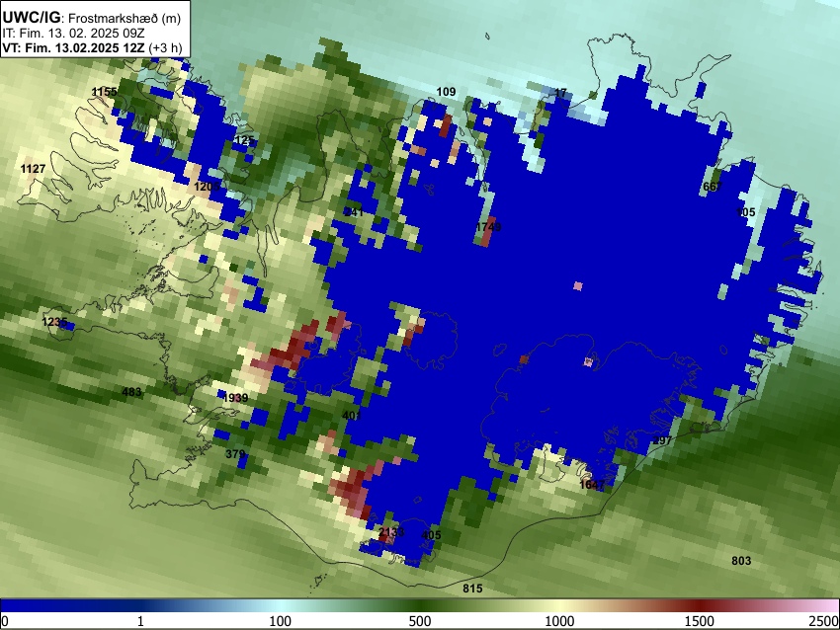The height and width of the screenshot is (630, 840).
Task: Click the map value 105
Action: pos(746,212)
